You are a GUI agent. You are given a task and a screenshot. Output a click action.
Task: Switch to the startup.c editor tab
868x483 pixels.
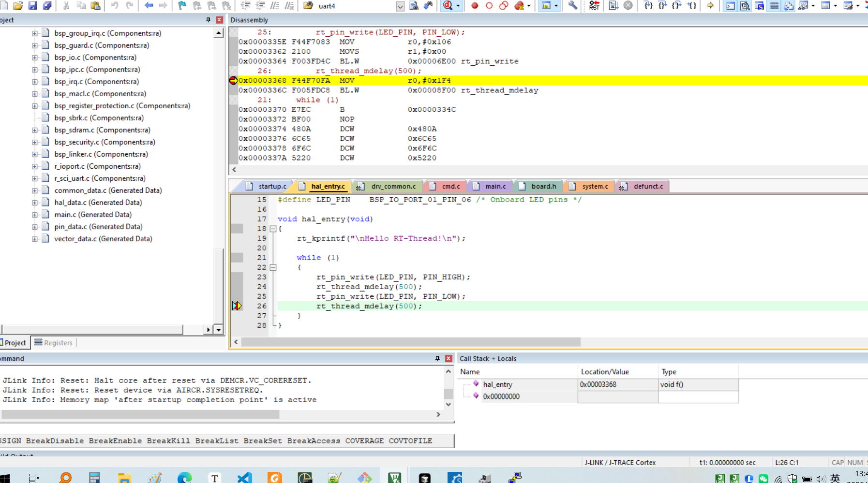point(272,186)
